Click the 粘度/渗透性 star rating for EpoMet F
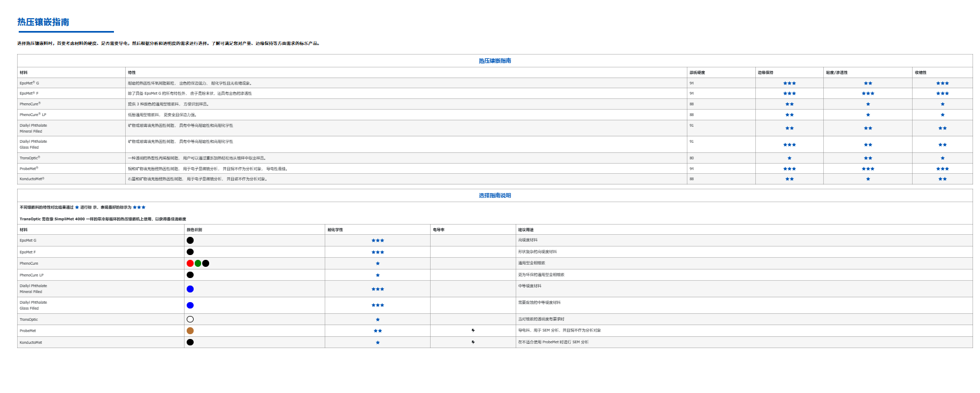 tap(868, 94)
